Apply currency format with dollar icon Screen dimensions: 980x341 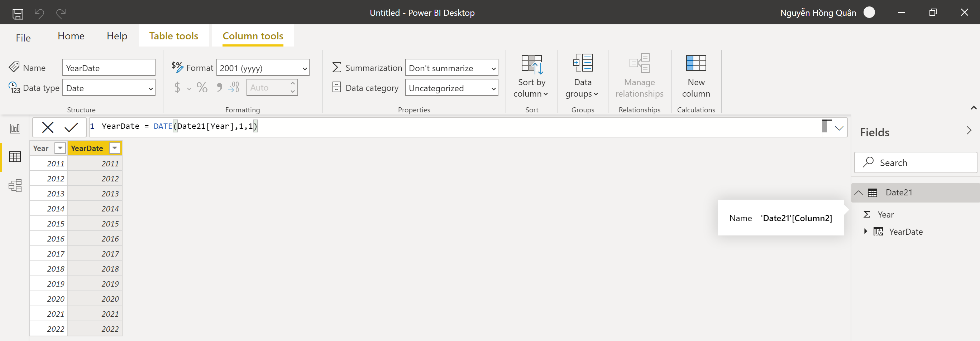[x=177, y=88]
